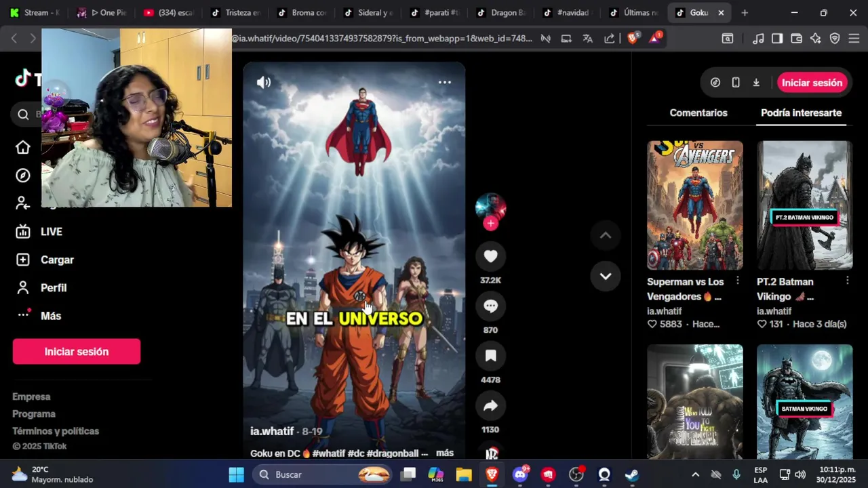This screenshot has width=868, height=488.
Task: Mute the TikTok video sound
Action: coord(264,83)
